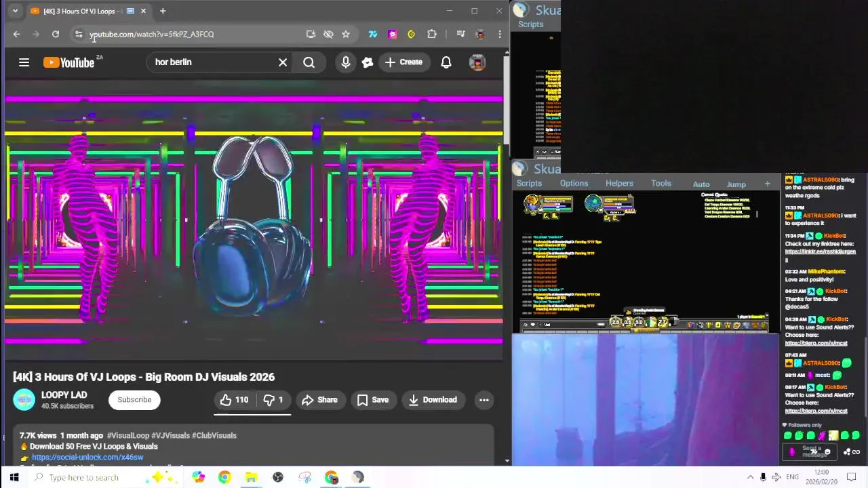Open Chrome extensions puzzle menu
This screenshot has width=868, height=488.
click(431, 34)
